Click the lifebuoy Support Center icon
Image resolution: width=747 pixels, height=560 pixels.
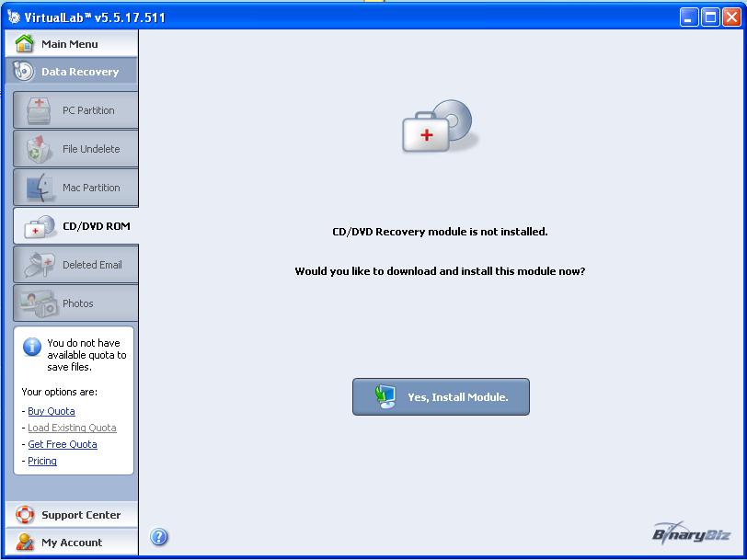coord(25,515)
